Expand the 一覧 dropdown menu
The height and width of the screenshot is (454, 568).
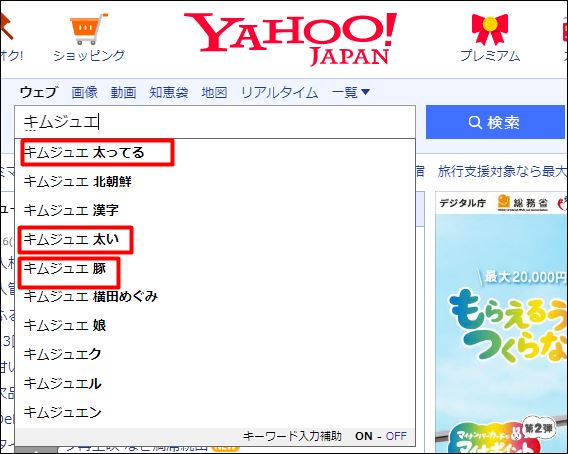click(350, 92)
